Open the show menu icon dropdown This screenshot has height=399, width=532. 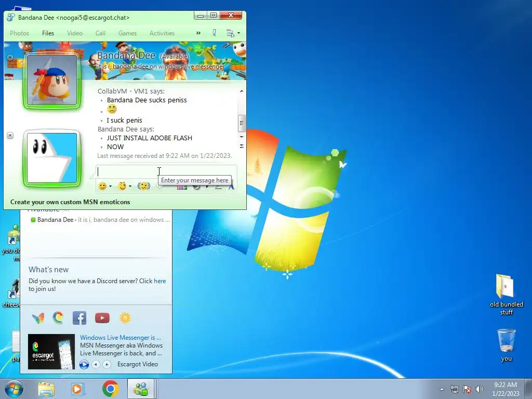(233, 33)
